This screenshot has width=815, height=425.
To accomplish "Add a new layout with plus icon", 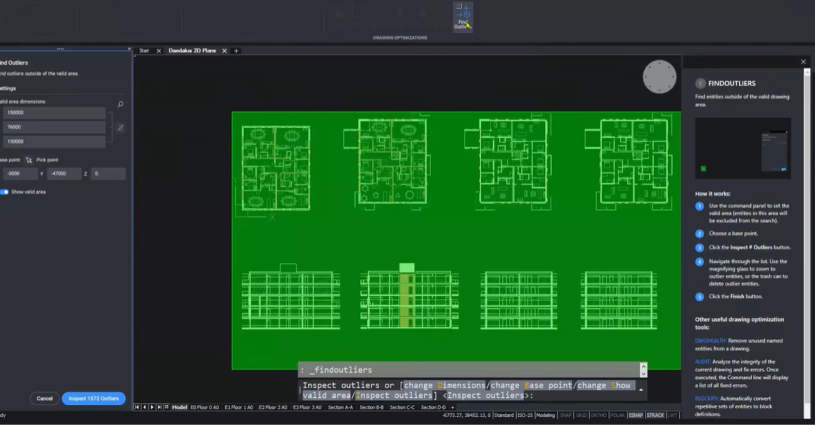I will (x=452, y=407).
